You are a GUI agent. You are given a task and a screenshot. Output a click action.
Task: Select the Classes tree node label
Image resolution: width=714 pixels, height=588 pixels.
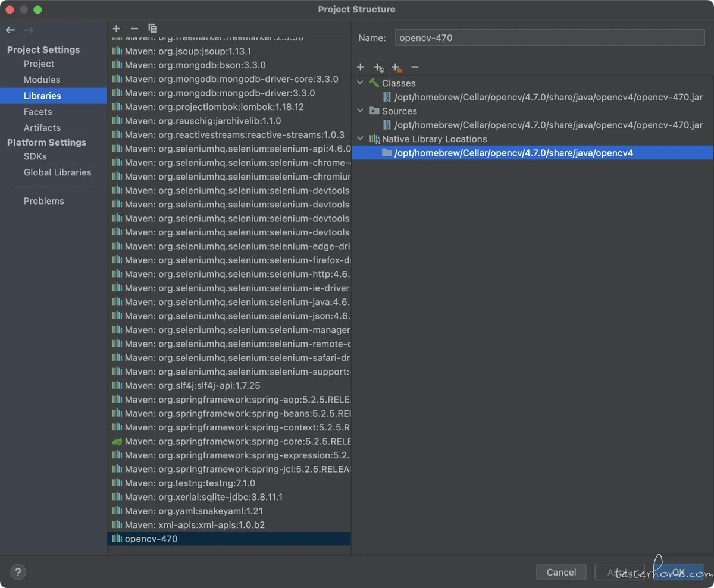click(x=399, y=83)
